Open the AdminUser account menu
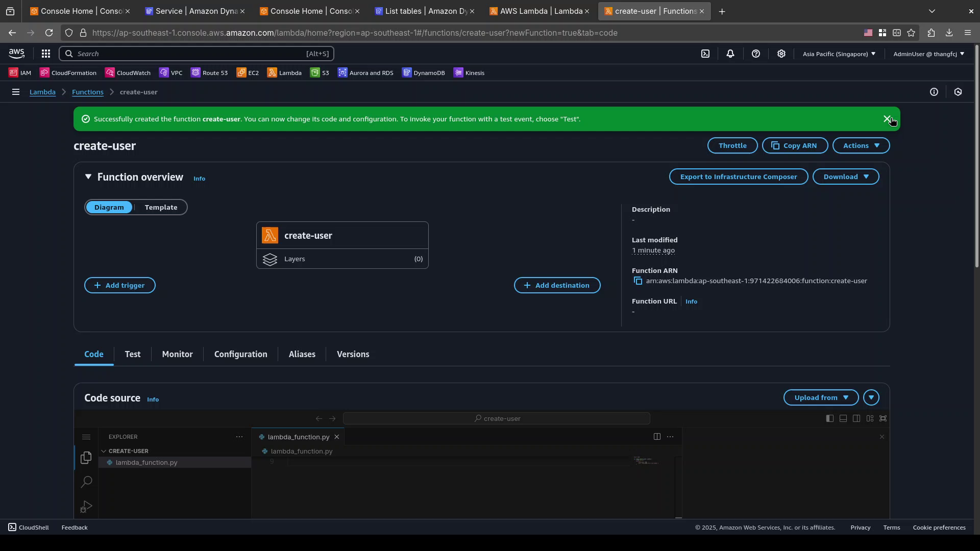Screen dimensions: 980x551 tap(928, 54)
